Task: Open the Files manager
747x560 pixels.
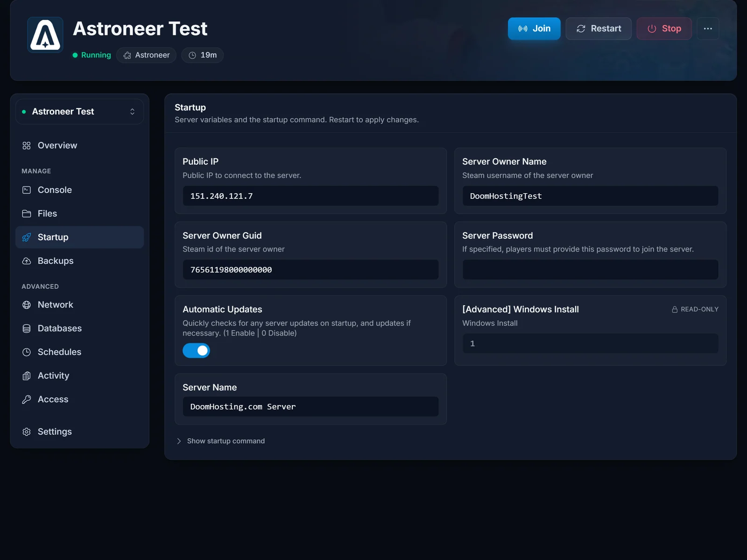Action: click(x=79, y=214)
